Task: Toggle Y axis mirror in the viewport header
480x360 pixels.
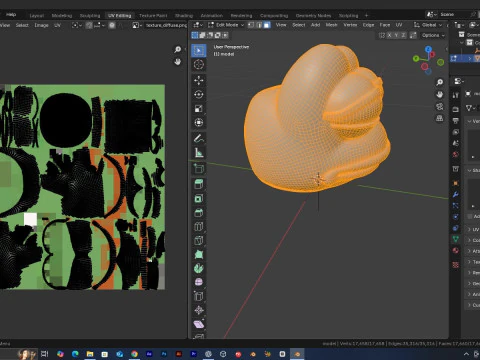Action: click(396, 35)
